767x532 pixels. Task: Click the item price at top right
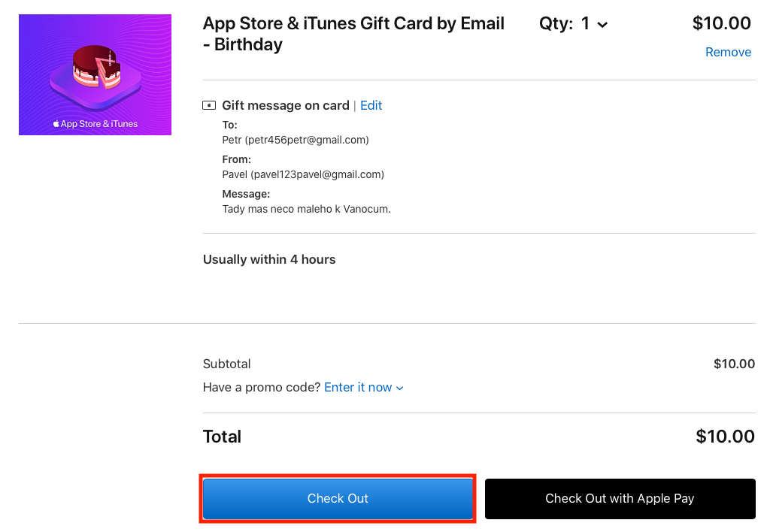click(x=721, y=23)
